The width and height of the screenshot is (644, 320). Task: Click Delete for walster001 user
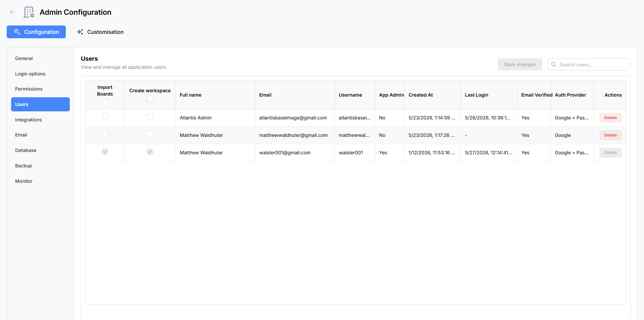[610, 153]
